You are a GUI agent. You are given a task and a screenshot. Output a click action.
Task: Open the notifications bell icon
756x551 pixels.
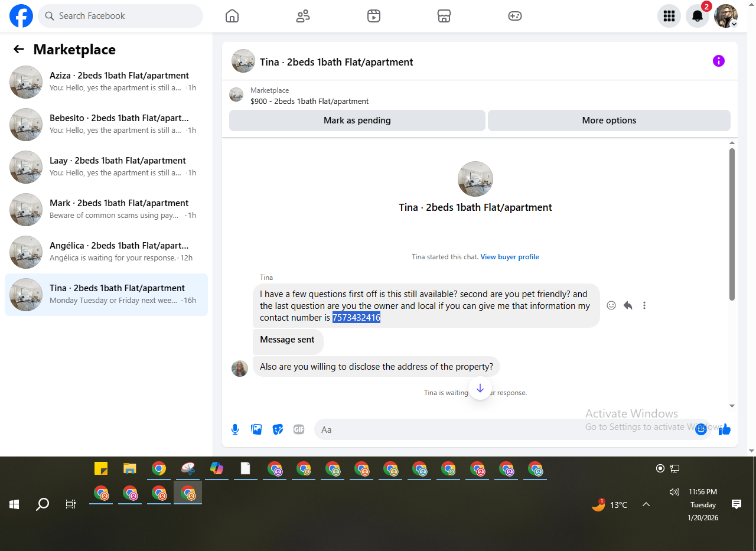pyautogui.click(x=698, y=16)
